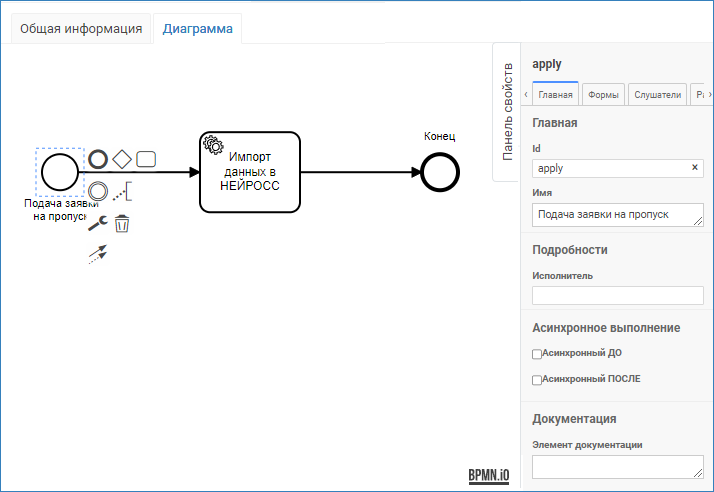Click the Документация section header
This screenshot has height=492, width=714.
[x=574, y=419]
